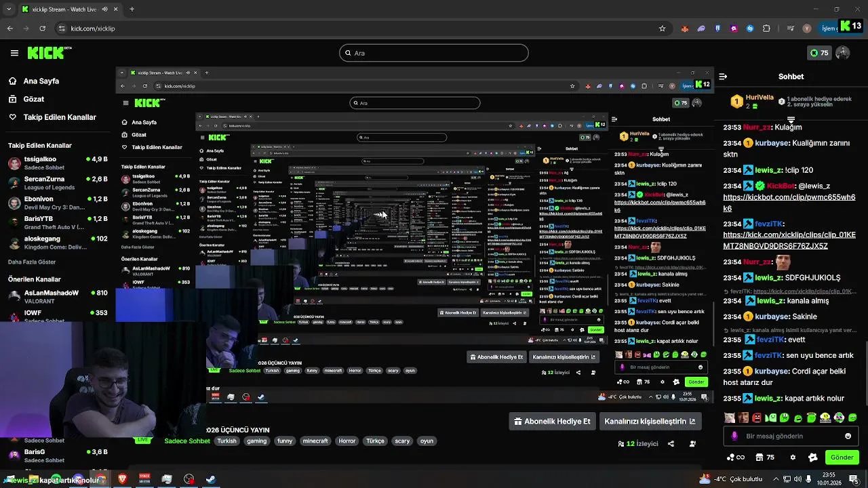Select the Horror stream tag
This screenshot has width=868, height=488.
pyautogui.click(x=347, y=441)
